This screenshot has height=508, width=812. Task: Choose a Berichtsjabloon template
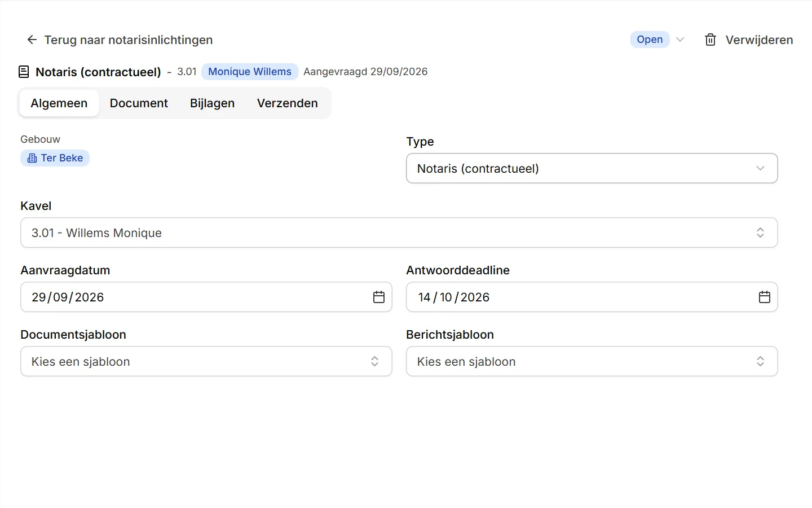[x=592, y=361]
